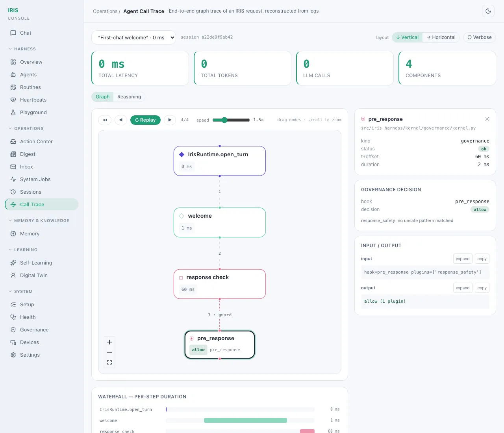The width and height of the screenshot is (504, 433).
Task: Collapse the LEARNING sidebar section
Action: (23, 250)
